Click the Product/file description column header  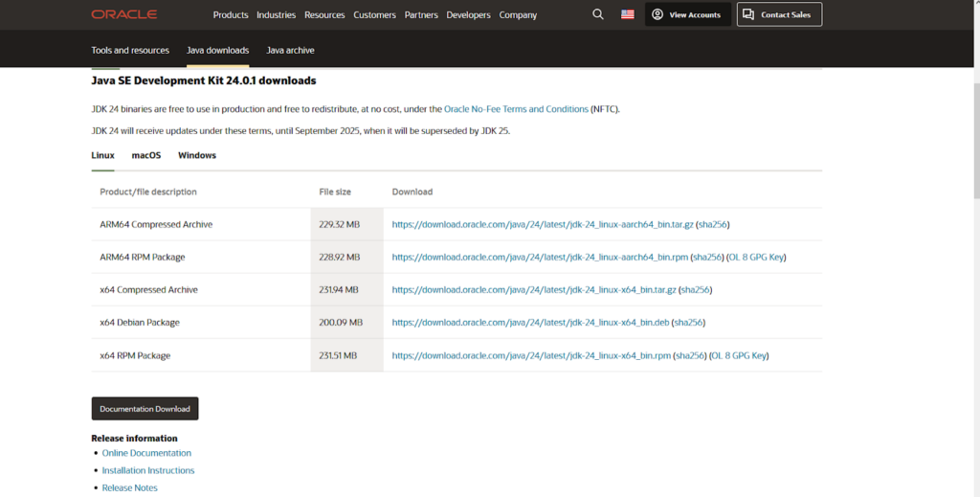click(x=148, y=192)
